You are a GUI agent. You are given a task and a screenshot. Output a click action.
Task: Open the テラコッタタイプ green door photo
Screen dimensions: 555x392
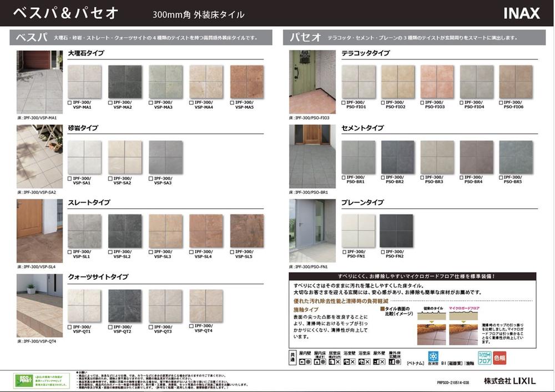point(312,82)
